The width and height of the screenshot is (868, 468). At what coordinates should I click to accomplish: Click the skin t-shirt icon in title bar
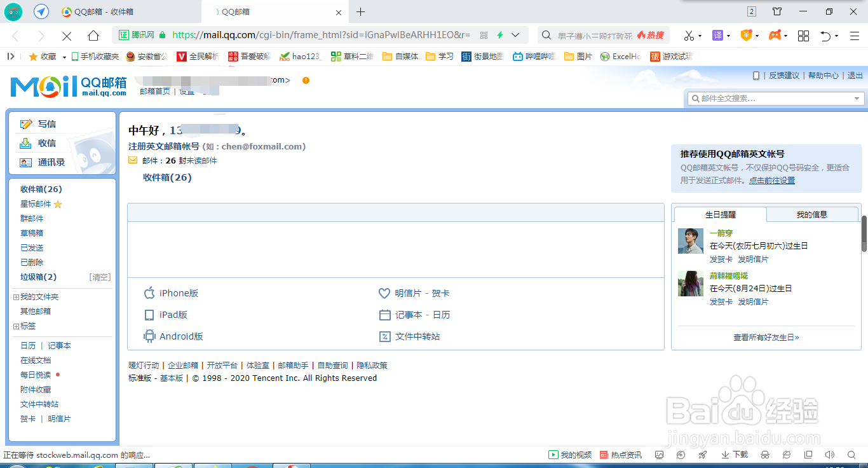click(x=777, y=11)
